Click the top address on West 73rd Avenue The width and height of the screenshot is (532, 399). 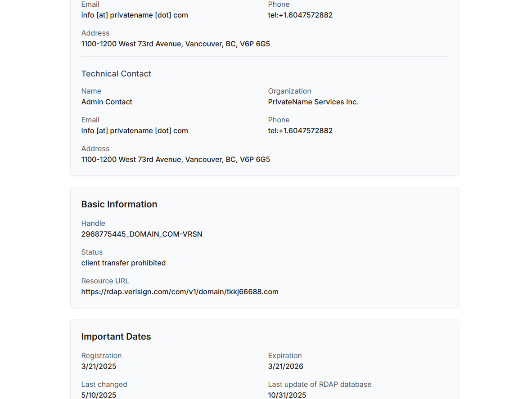pos(176,44)
